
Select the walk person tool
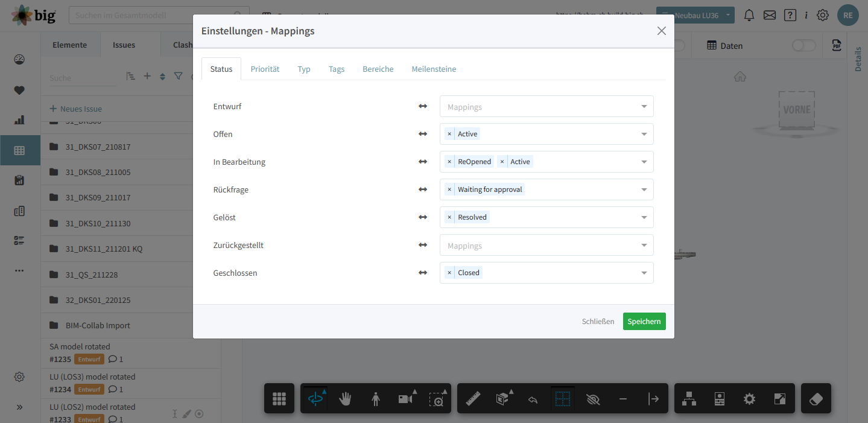pyautogui.click(x=376, y=398)
